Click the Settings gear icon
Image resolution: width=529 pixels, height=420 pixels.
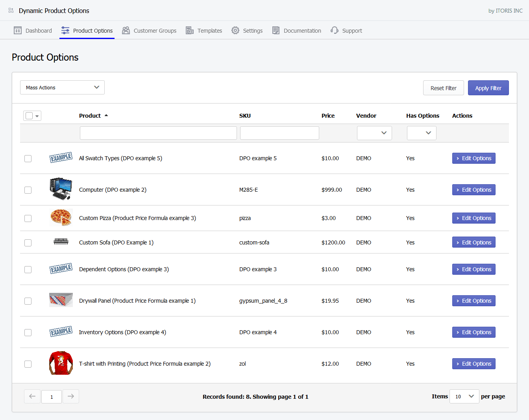pos(235,30)
